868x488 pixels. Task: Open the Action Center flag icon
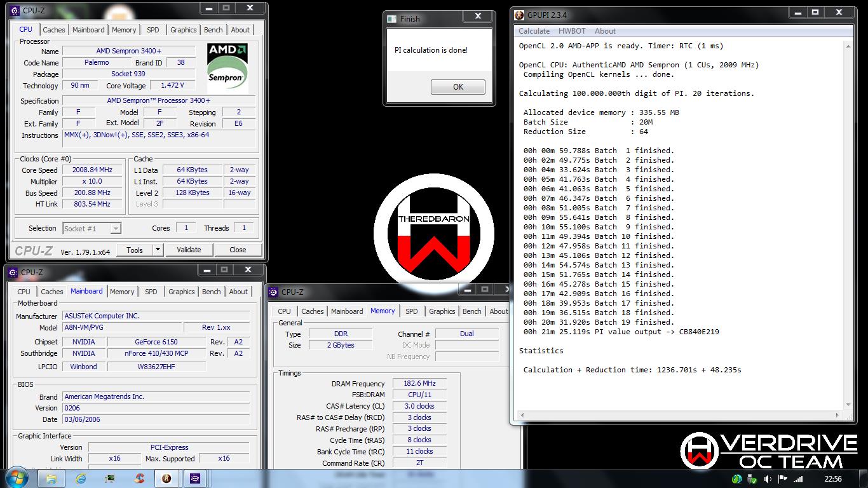tap(783, 479)
